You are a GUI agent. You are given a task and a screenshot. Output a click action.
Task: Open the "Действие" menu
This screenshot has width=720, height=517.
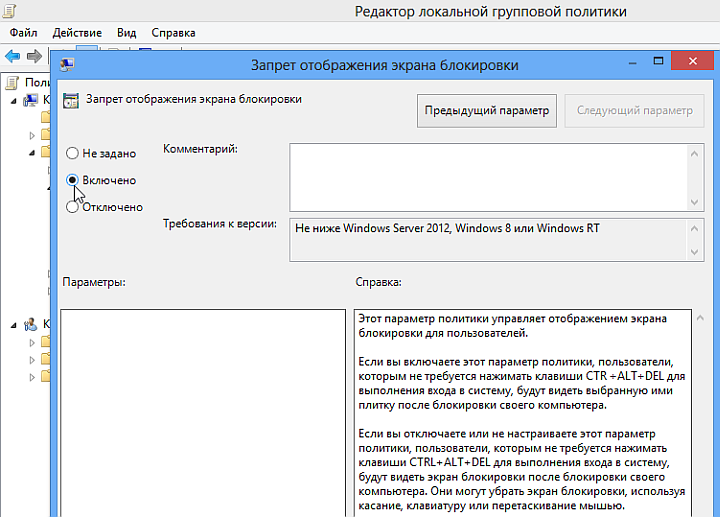point(76,33)
